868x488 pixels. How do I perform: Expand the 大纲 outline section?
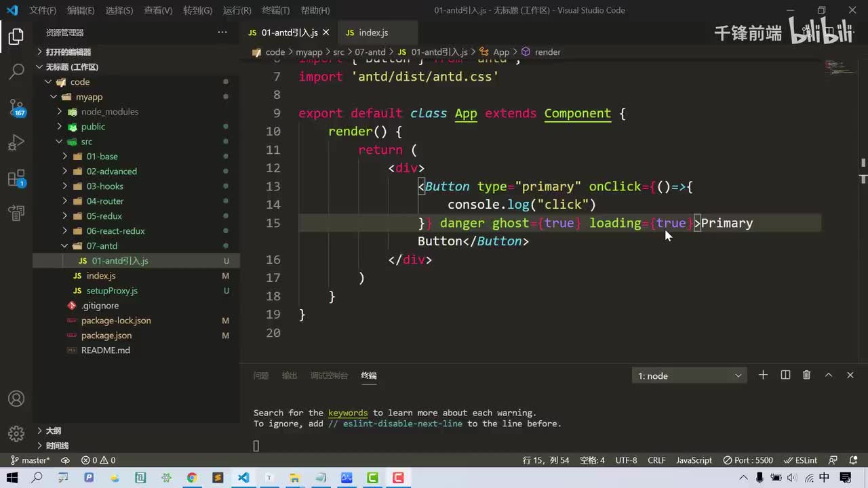coord(136,430)
